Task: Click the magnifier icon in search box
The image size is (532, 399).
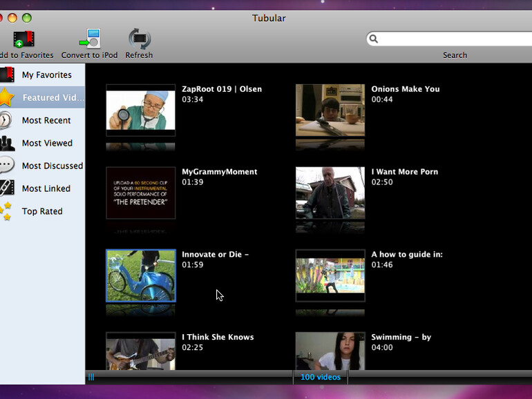Action: 374,39
